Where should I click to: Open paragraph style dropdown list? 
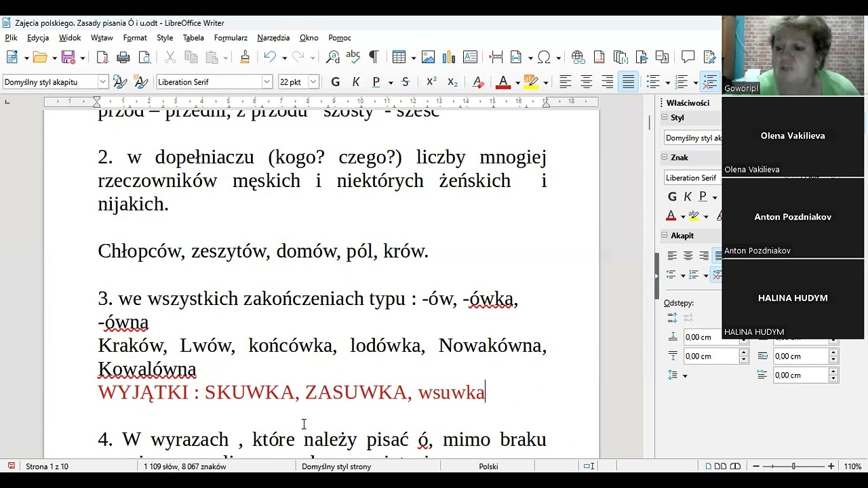103,82
